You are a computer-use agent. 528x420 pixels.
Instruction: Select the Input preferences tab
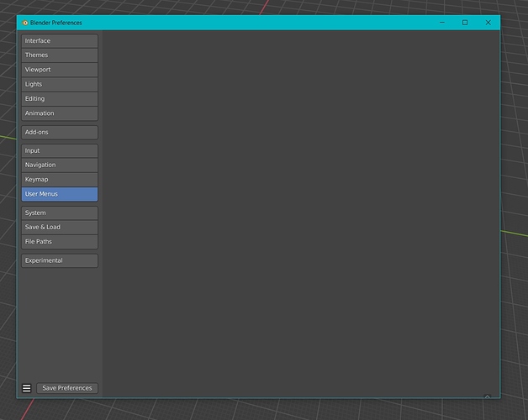point(60,150)
